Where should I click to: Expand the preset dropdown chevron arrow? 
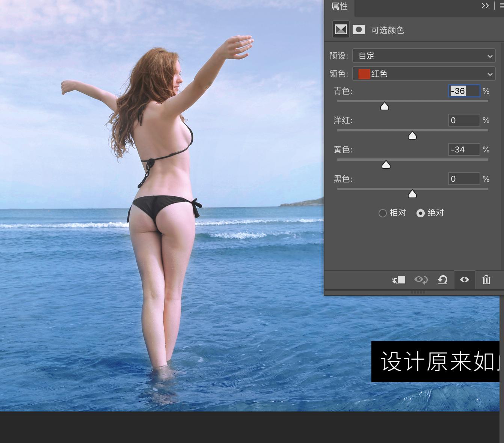click(489, 56)
